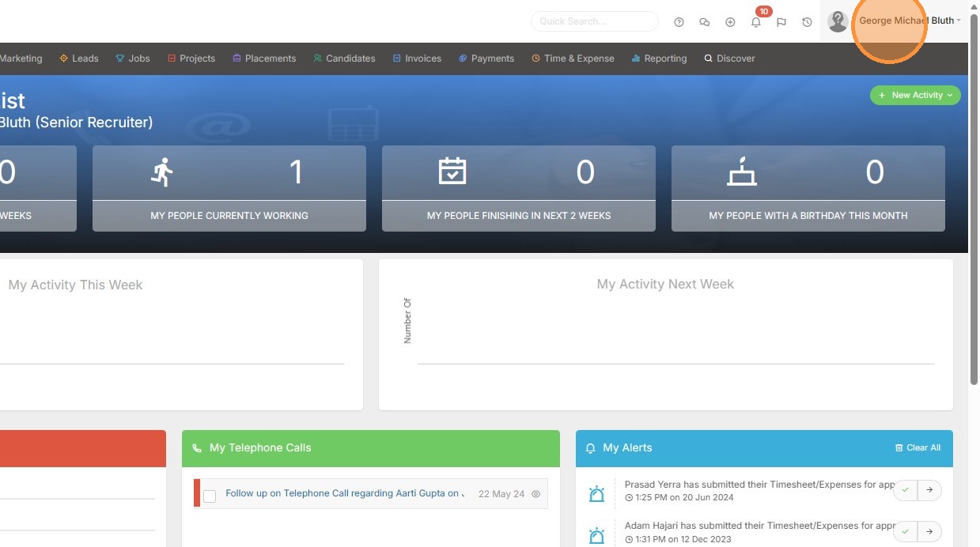
Task: Open Adam Hajari alert with arrow button
Action: 929,531
